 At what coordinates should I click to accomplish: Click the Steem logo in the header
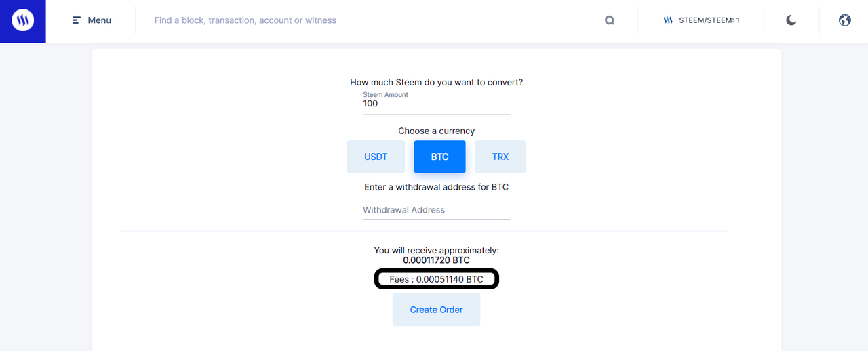pyautogui.click(x=22, y=21)
